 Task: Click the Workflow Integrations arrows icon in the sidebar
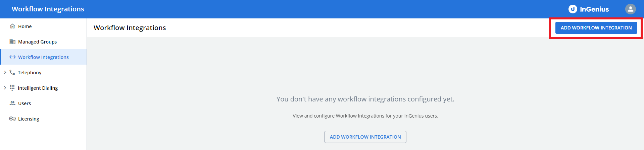click(12, 57)
